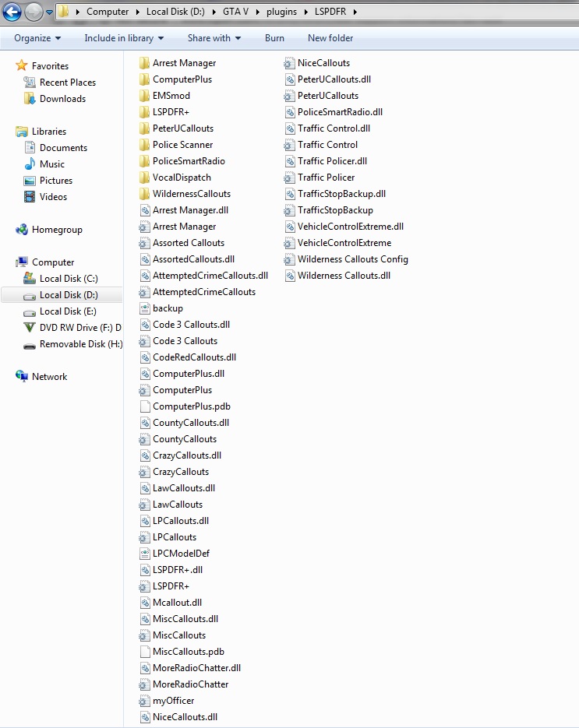
Task: Select the Music library note icon
Action: [30, 164]
